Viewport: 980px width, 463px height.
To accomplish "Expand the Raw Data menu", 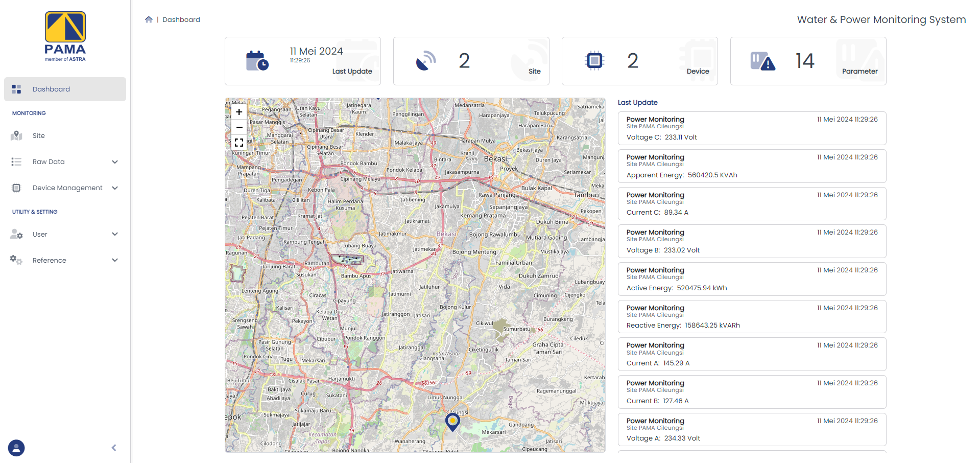I will click(x=115, y=161).
